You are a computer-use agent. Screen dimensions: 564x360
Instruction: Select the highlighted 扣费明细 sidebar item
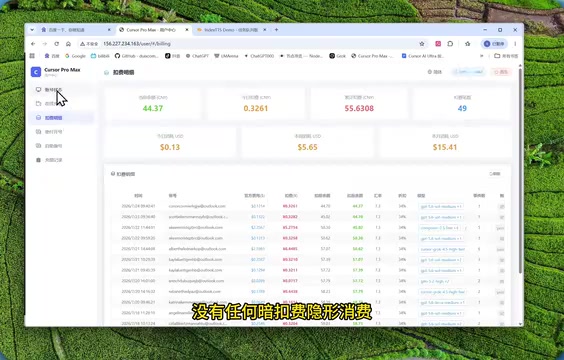pyautogui.click(x=61, y=118)
